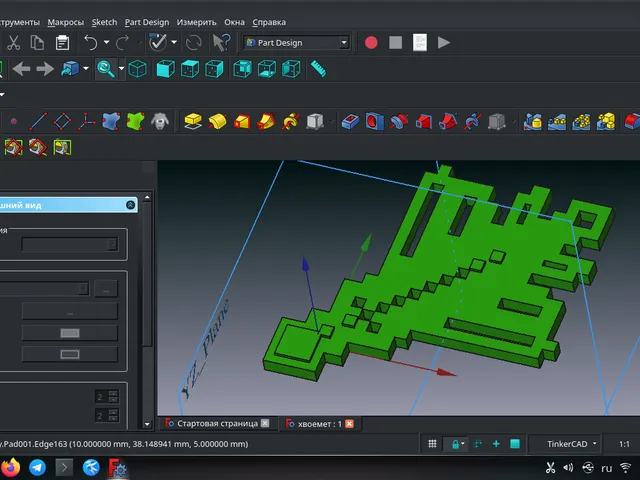Screen dimensions: 640x480
Task: Select the Measure distance ruler tool
Action: point(318,69)
